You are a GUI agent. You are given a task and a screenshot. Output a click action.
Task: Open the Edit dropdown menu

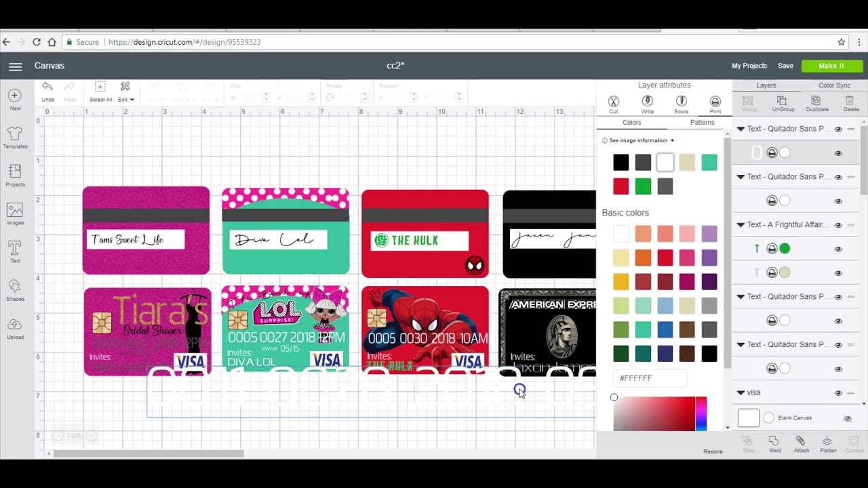(126, 91)
